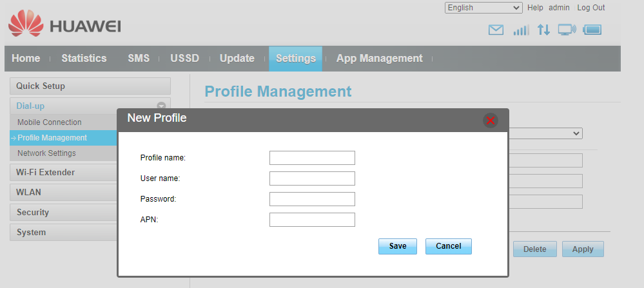Open the Help link
644x288 pixels.
tap(535, 8)
